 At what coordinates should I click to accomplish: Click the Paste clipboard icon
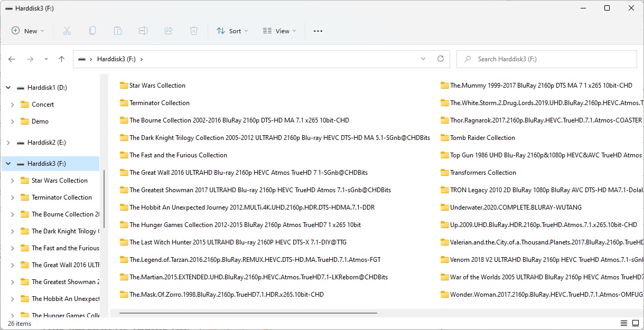pos(118,31)
